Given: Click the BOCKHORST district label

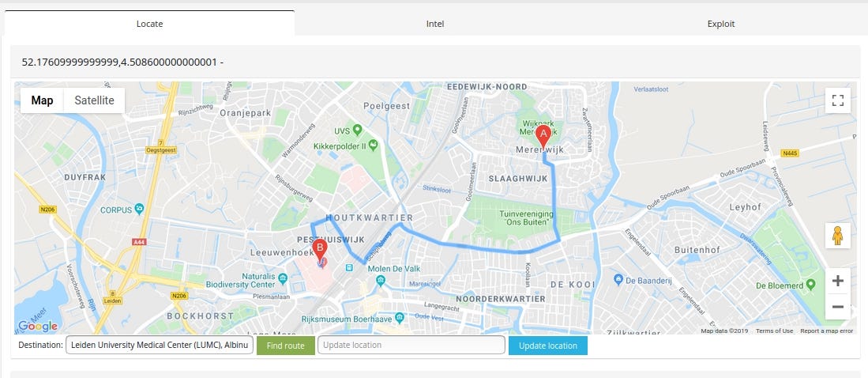Looking at the screenshot, I should pyautogui.click(x=201, y=316).
